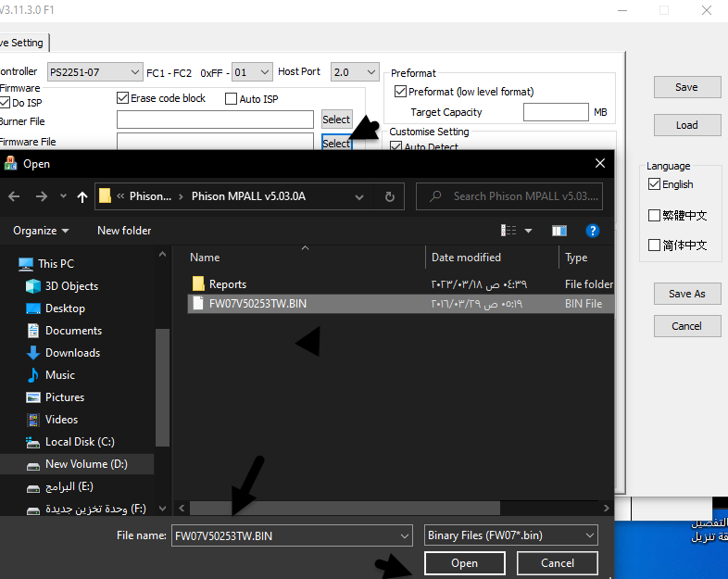Open the Music folder

tap(51, 375)
